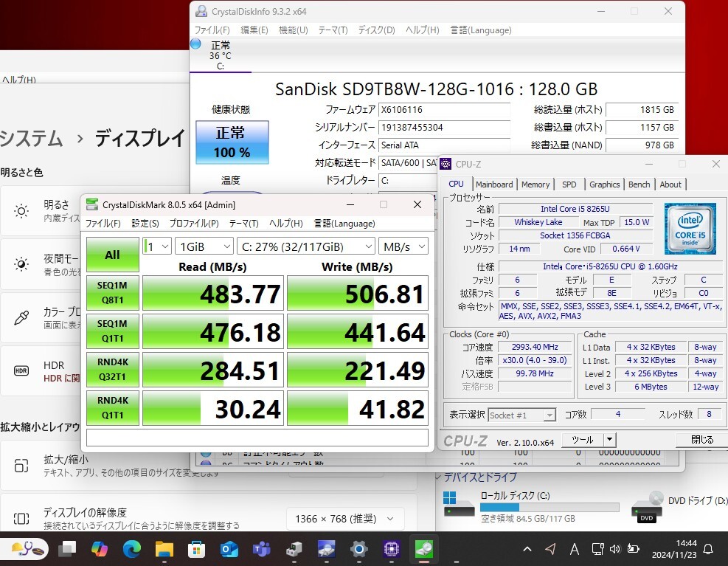This screenshot has width=728, height=566.
Task: Open CrystalDiskMark Language menu
Action: pos(344,224)
